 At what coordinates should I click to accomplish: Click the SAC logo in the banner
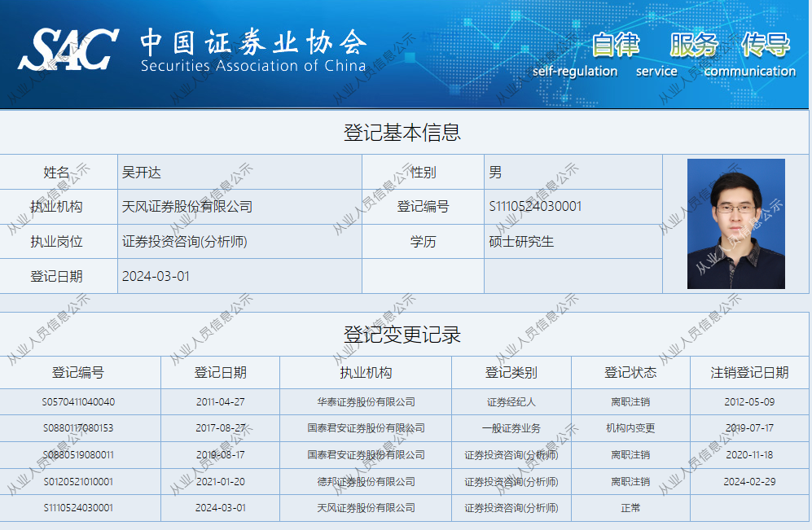coord(68,49)
